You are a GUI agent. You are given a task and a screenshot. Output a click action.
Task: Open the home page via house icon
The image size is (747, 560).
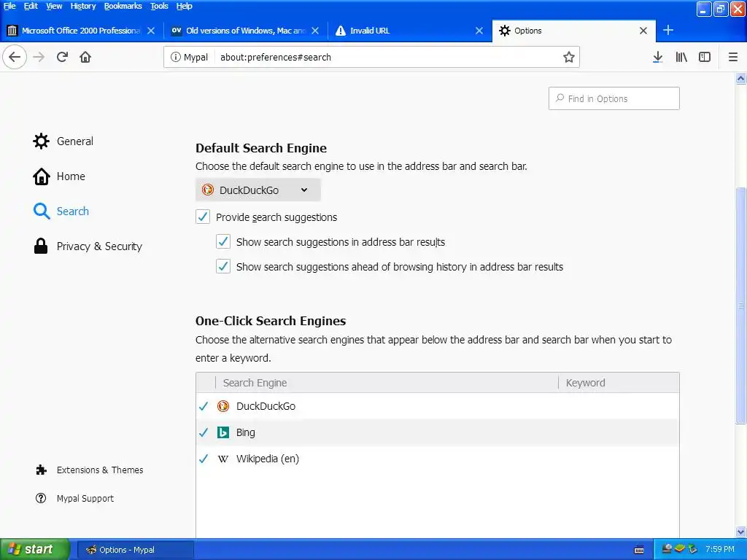point(85,57)
